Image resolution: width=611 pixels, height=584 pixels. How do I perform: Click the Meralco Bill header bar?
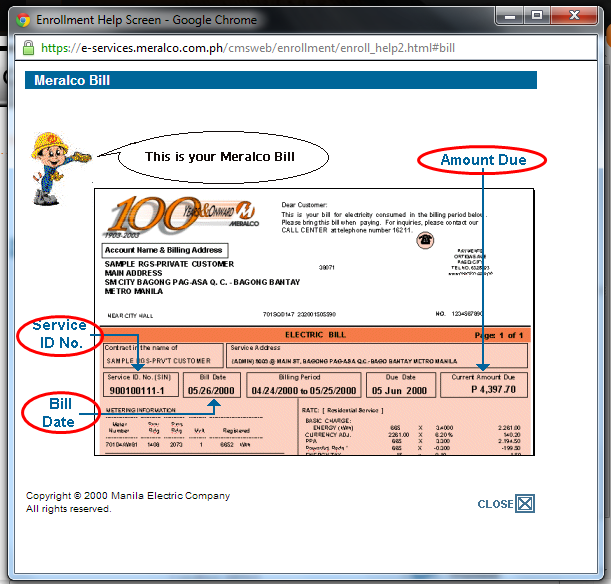click(x=281, y=80)
